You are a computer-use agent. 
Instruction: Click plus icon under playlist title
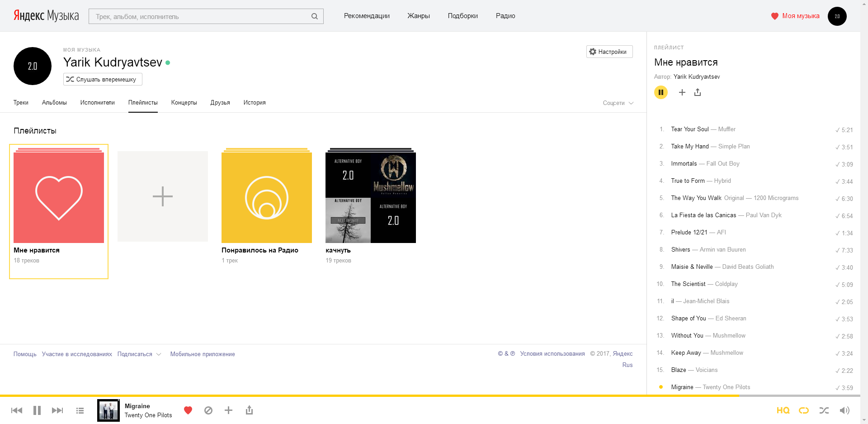tap(682, 92)
